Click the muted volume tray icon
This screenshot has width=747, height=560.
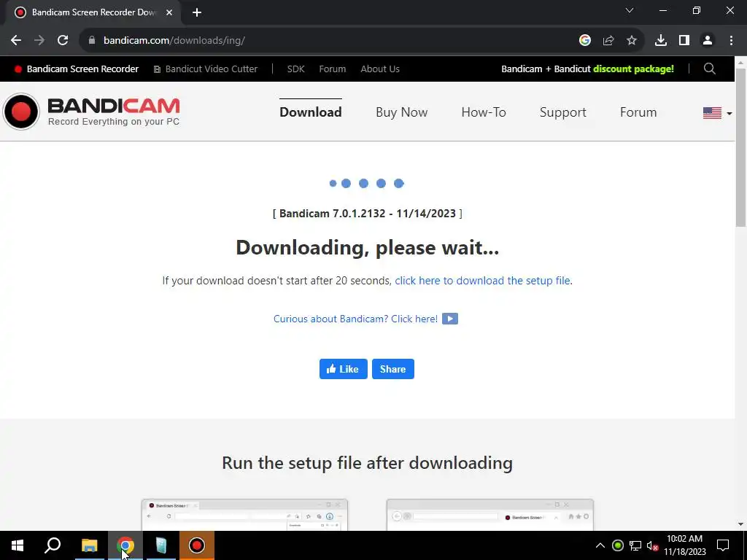(x=652, y=545)
